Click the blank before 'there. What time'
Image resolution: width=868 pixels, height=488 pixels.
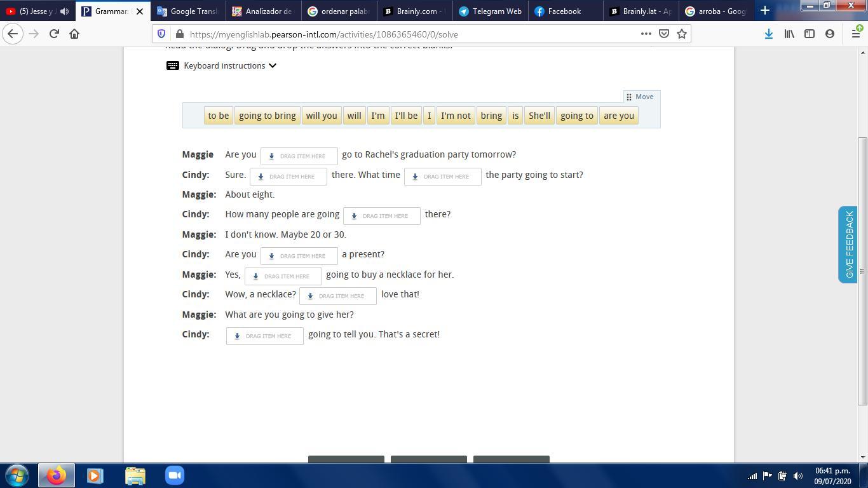point(288,176)
